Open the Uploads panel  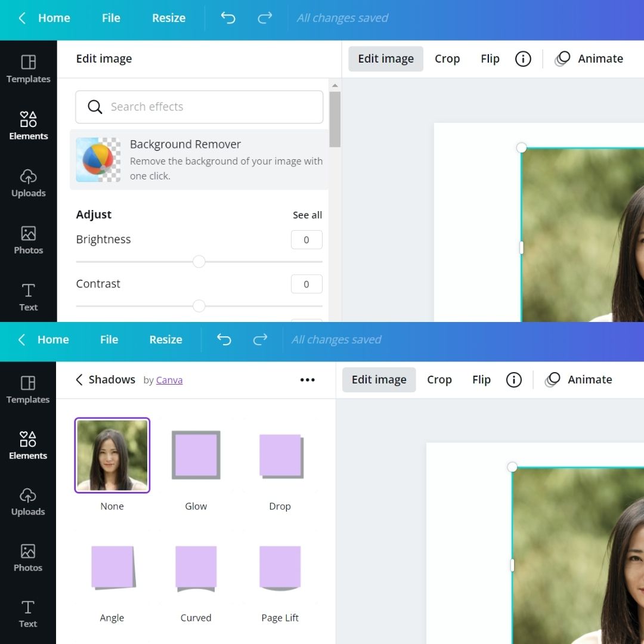28,183
